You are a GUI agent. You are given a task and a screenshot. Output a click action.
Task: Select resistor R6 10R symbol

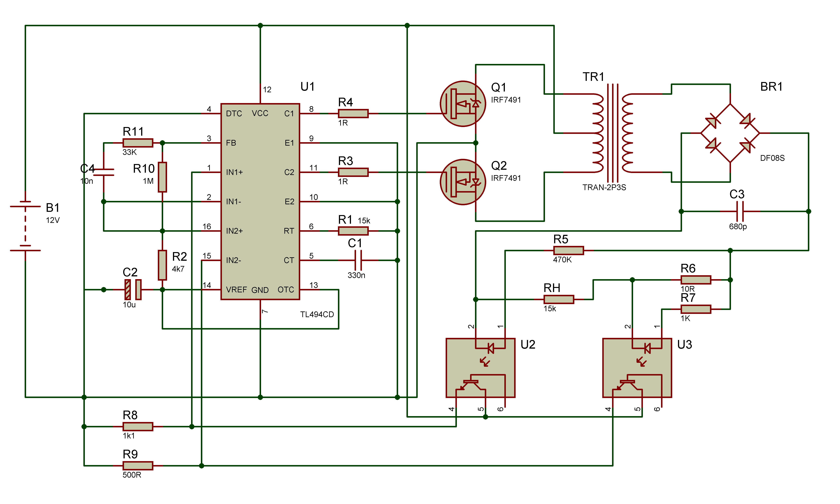[x=696, y=280]
